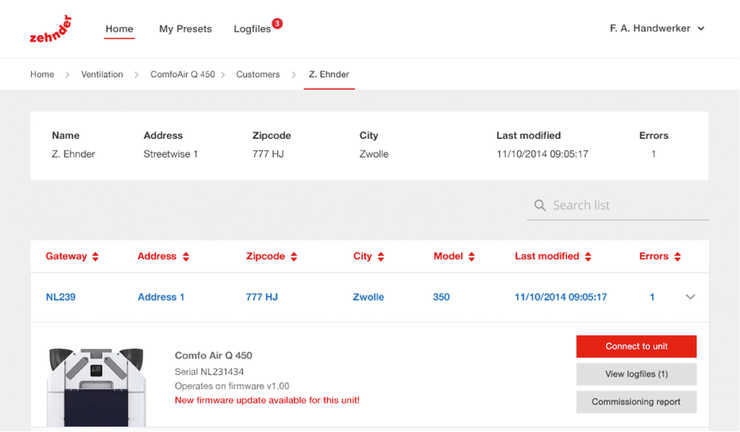Sort list by Zipcode column
This screenshot has height=432, width=740.
coord(272,257)
